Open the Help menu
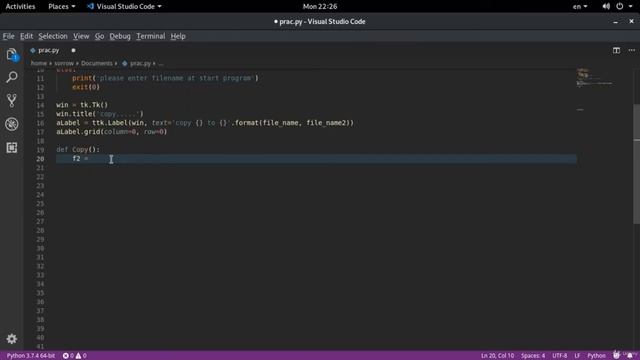Screen dimensions: 640x360 (x=178, y=36)
